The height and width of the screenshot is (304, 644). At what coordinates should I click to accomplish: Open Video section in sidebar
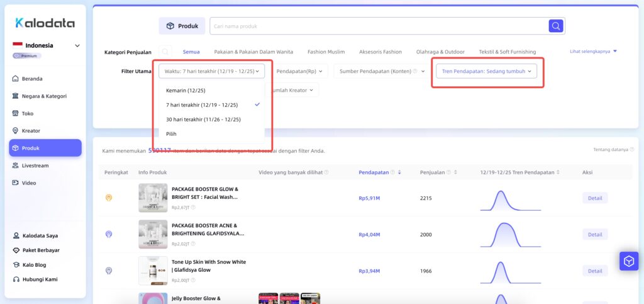(x=45, y=183)
